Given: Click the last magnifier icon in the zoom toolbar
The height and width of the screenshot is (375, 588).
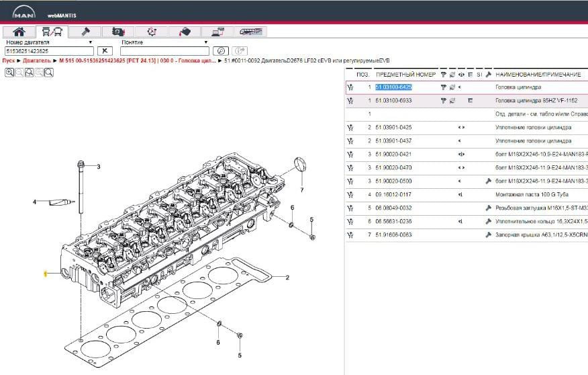Looking at the screenshot, I should coord(48,72).
